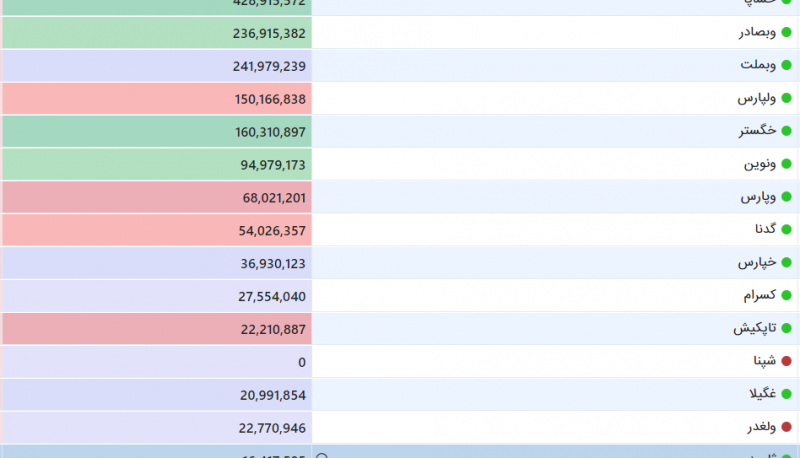Select the symbol name خپارس
800x458 pixels.
tap(757, 263)
